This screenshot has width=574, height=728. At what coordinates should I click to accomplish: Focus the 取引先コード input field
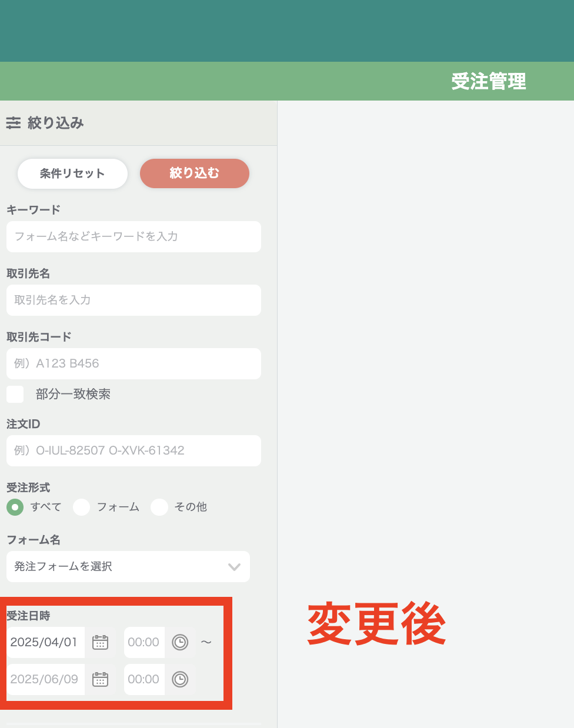point(134,363)
